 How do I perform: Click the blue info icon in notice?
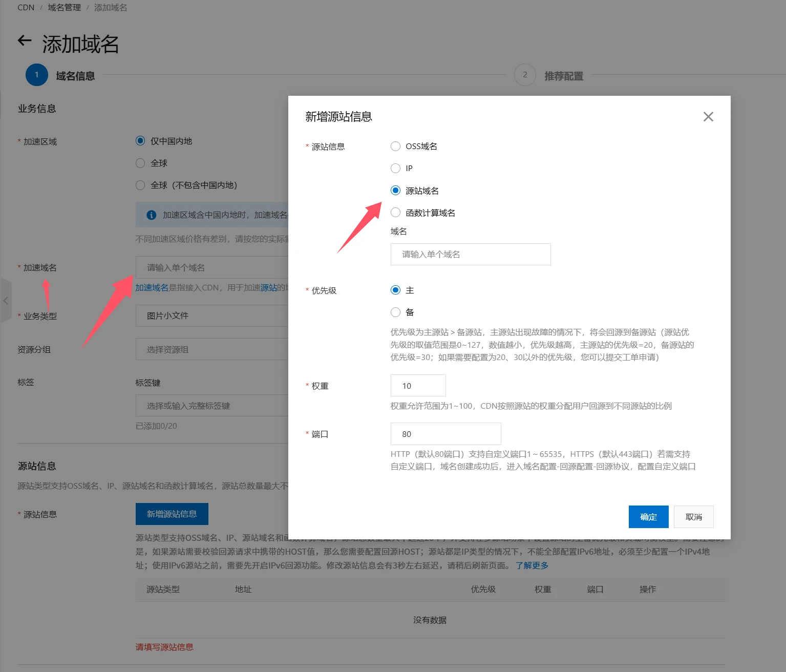[151, 215]
